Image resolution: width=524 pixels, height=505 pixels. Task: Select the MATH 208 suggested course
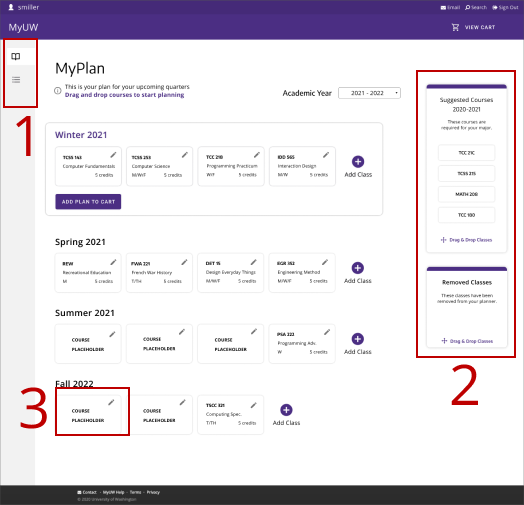click(x=467, y=194)
